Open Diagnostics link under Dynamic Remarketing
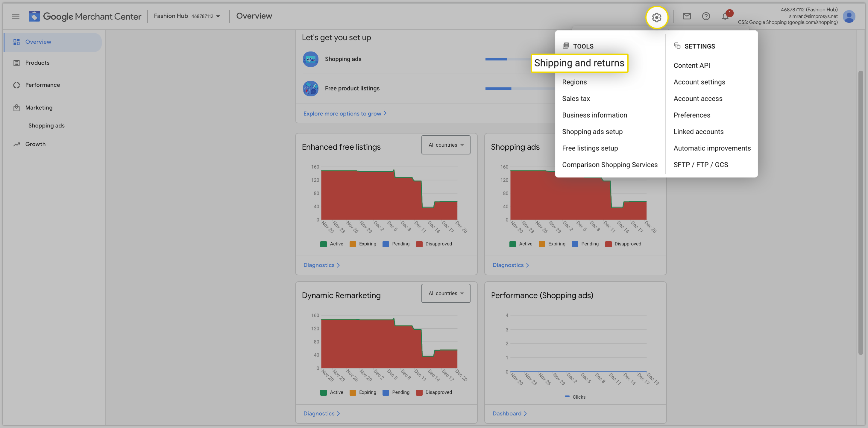868x428 pixels. pos(321,414)
